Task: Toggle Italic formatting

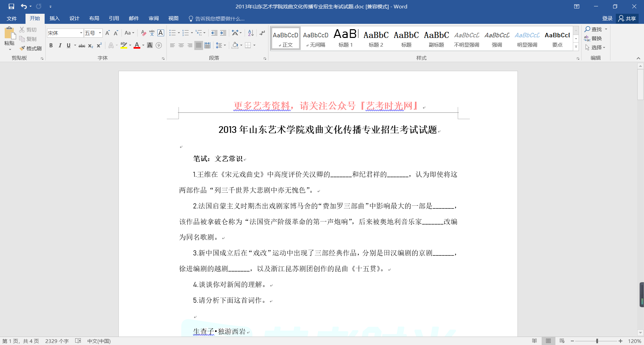Action: (60, 46)
